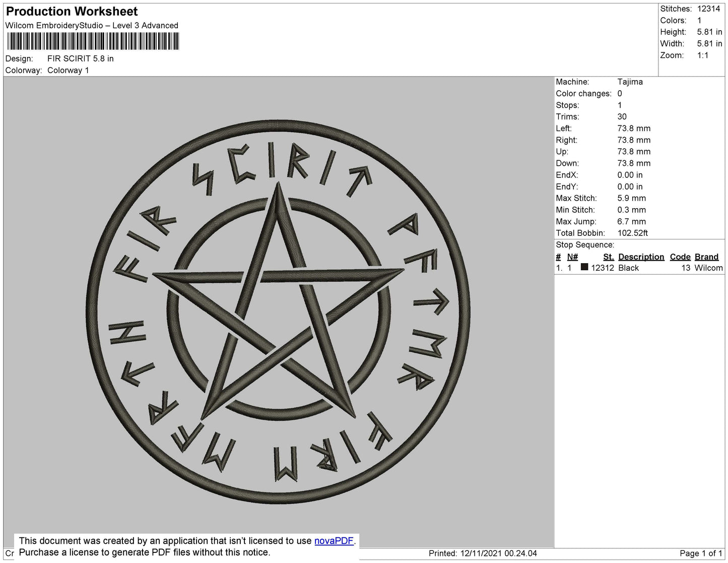The width and height of the screenshot is (728, 563).
Task: Select the thread code 13 cell
Action: pyautogui.click(x=686, y=268)
